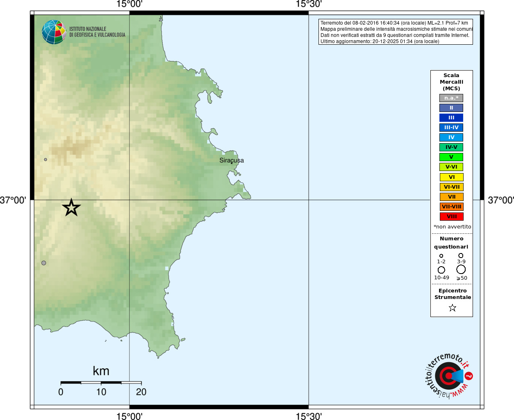
Task: Click the lower gray questionnaire dot on map
Action: (x=44, y=263)
